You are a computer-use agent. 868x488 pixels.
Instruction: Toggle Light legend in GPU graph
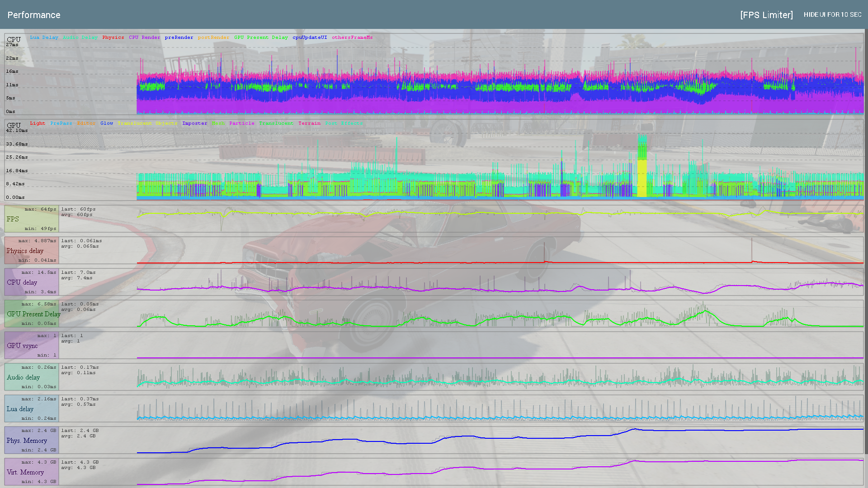pos(38,123)
